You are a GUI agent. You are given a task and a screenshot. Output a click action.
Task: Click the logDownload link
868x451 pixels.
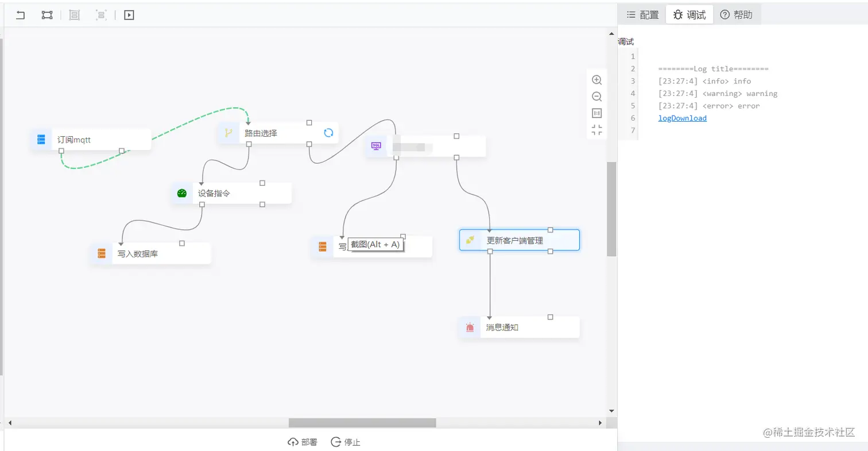[x=683, y=118]
